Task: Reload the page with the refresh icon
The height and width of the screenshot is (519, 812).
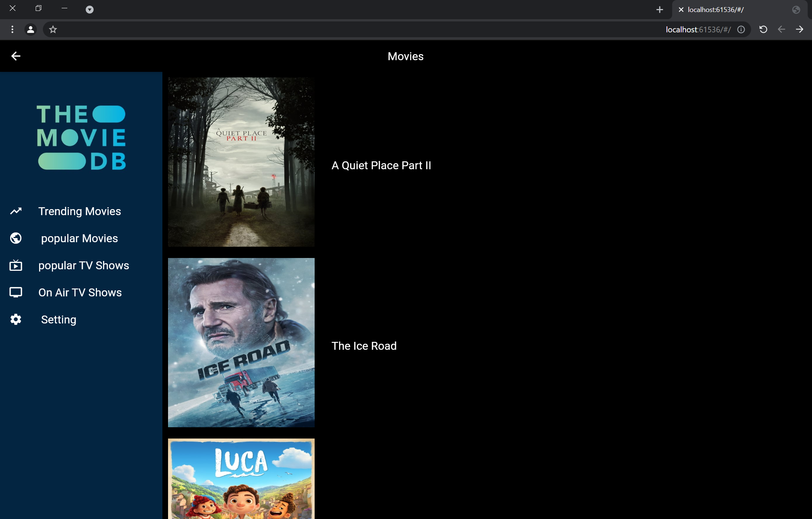Action: [763, 29]
